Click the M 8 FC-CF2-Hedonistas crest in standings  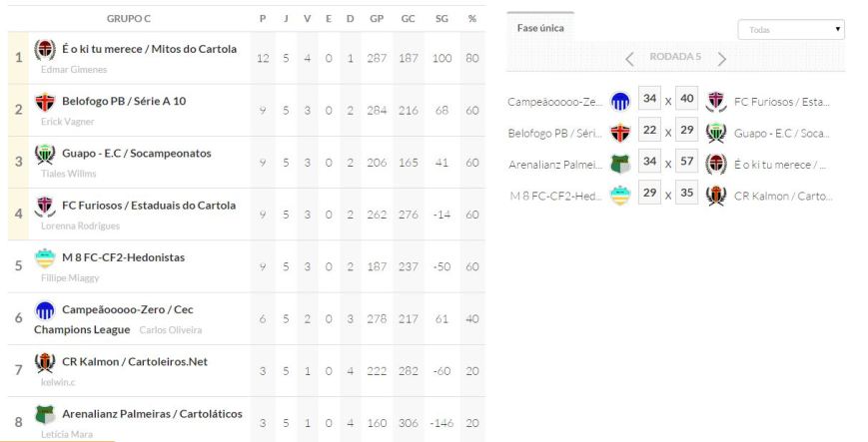click(x=45, y=257)
